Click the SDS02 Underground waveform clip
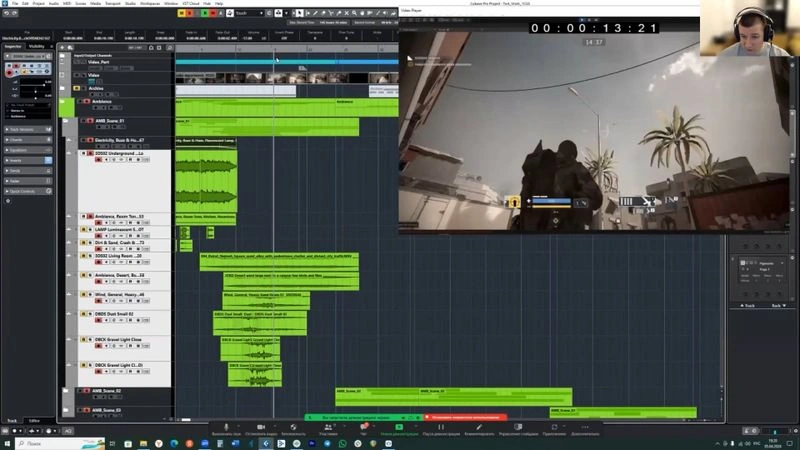This screenshot has width=800, height=450. coord(206,181)
